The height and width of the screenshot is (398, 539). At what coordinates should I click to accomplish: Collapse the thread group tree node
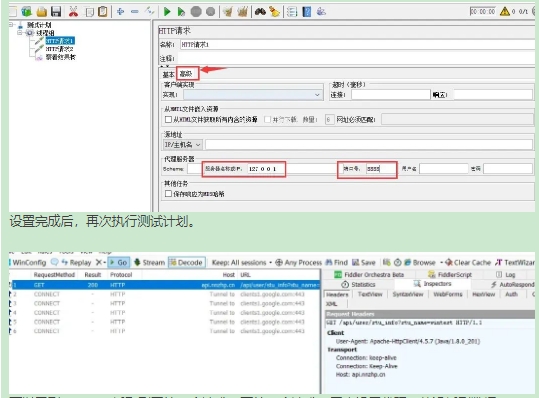tap(20, 33)
